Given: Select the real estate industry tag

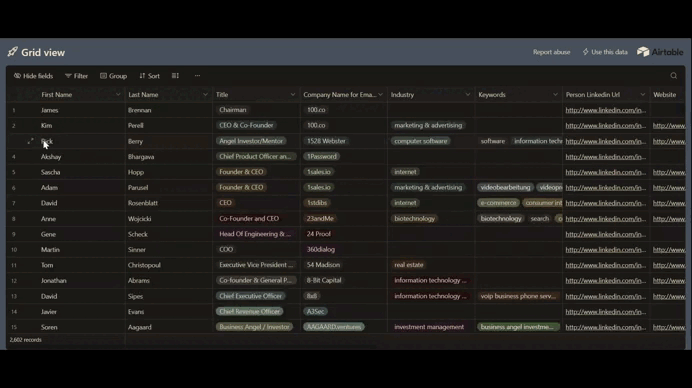Looking at the screenshot, I should [409, 265].
